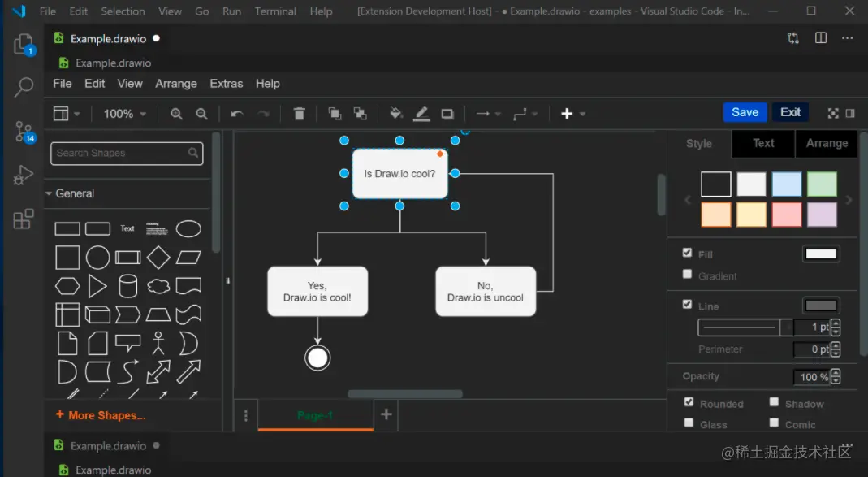
Task: Open the draw.io Extras menu
Action: pos(227,84)
